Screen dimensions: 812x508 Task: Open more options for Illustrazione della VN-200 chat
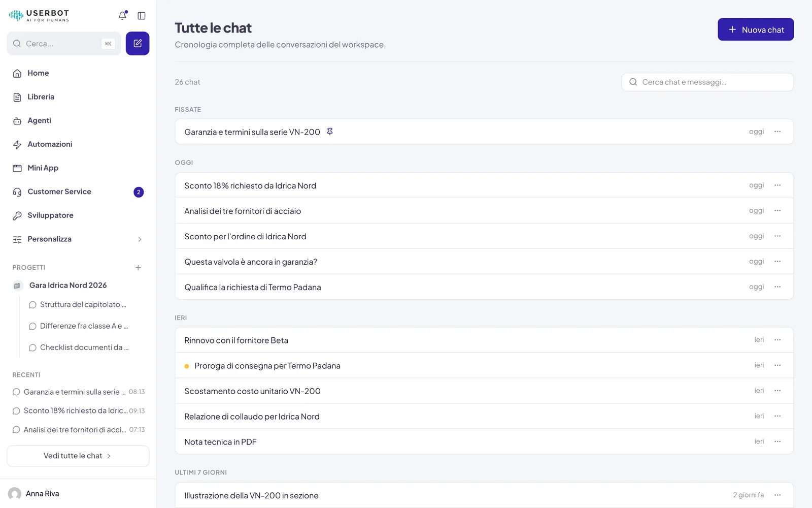coord(777,495)
